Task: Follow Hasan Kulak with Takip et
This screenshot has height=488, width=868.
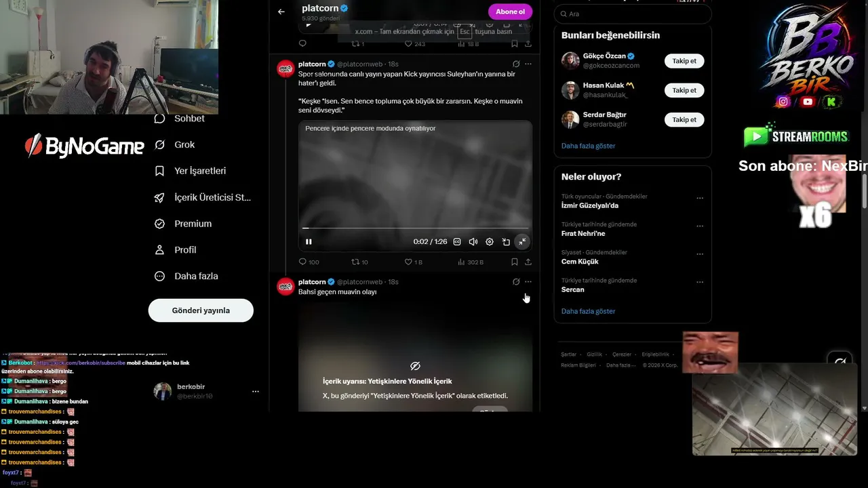Action: (x=684, y=90)
